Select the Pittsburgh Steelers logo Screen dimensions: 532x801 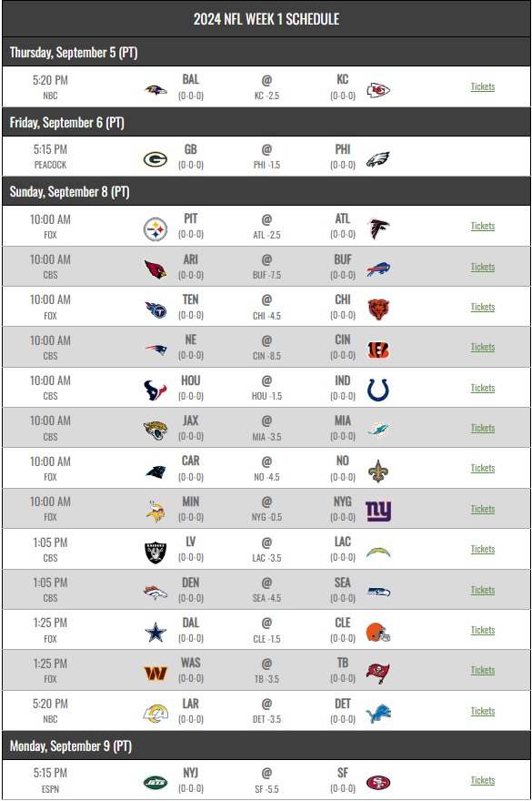156,229
